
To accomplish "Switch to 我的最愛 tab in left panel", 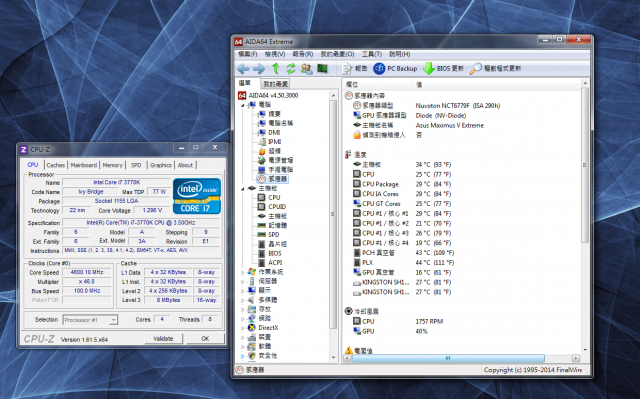I will coord(276,84).
